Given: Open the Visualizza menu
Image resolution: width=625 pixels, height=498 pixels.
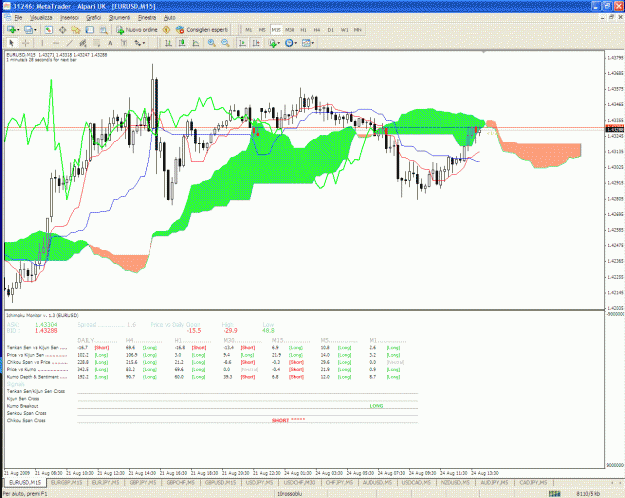Looking at the screenshot, I should pos(41,18).
